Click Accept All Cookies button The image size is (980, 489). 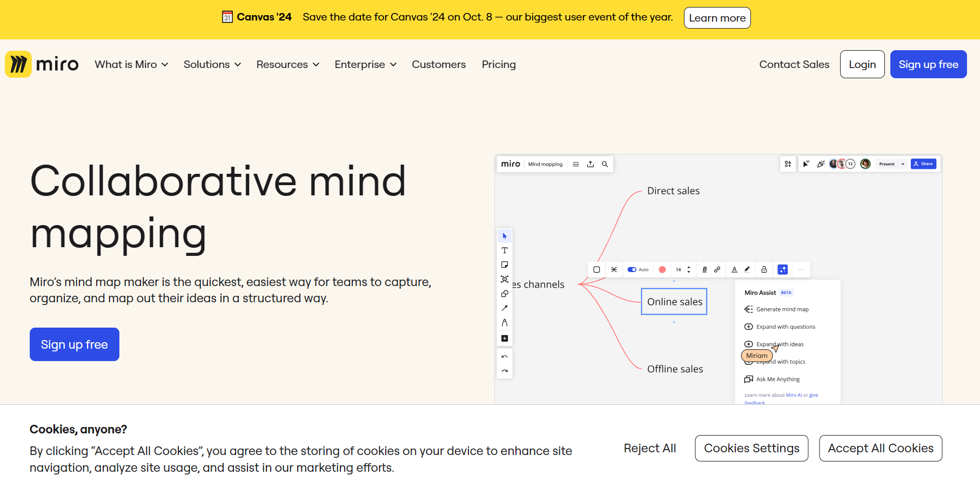[880, 449]
